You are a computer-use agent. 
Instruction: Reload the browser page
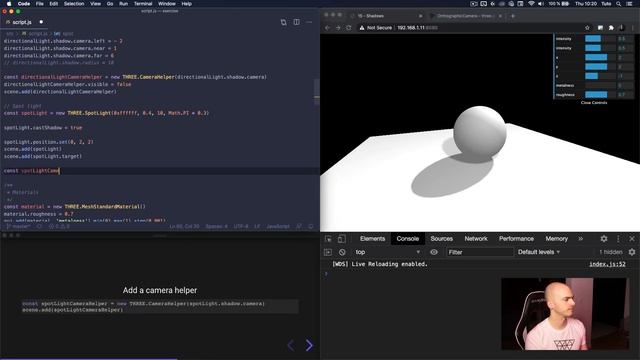(349, 28)
